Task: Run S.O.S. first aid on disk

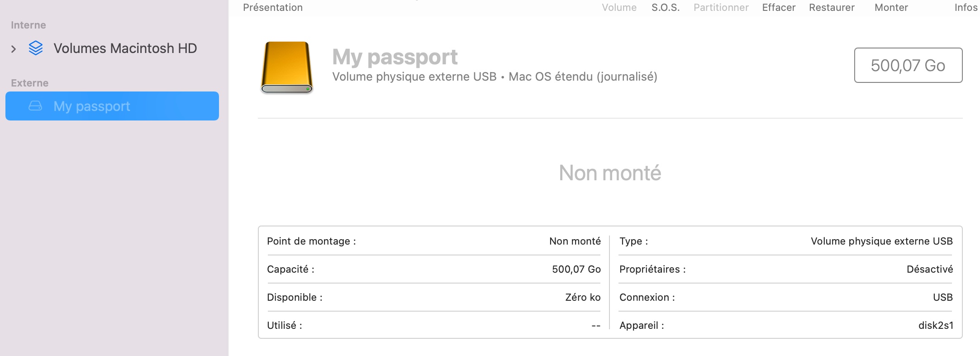Action: click(665, 8)
